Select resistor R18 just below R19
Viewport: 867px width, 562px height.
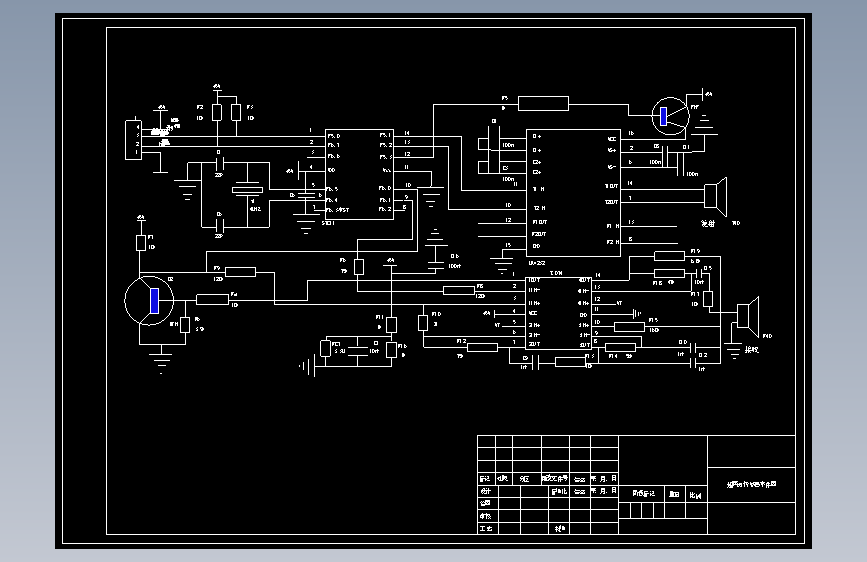tap(670, 273)
